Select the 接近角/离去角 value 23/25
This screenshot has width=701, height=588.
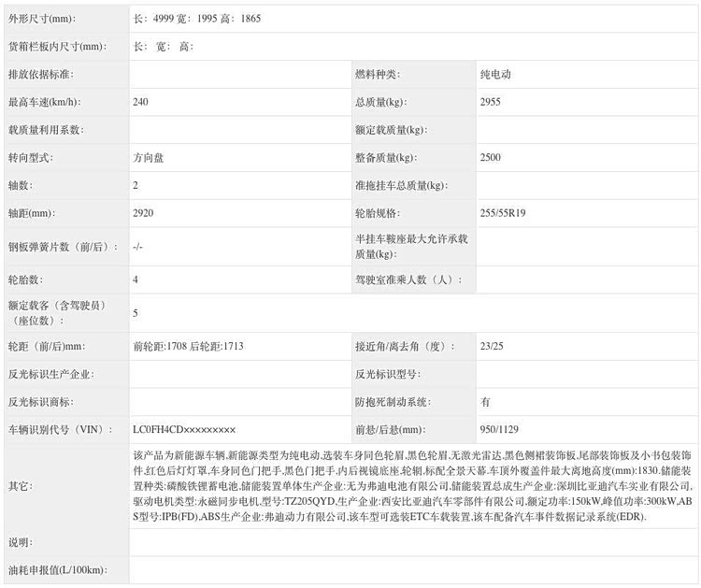(491, 347)
